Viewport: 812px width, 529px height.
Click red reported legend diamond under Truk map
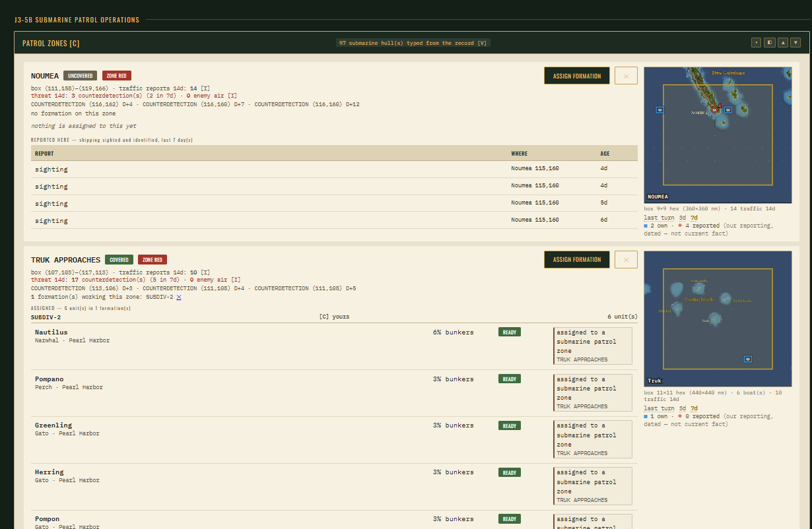pyautogui.click(x=680, y=417)
